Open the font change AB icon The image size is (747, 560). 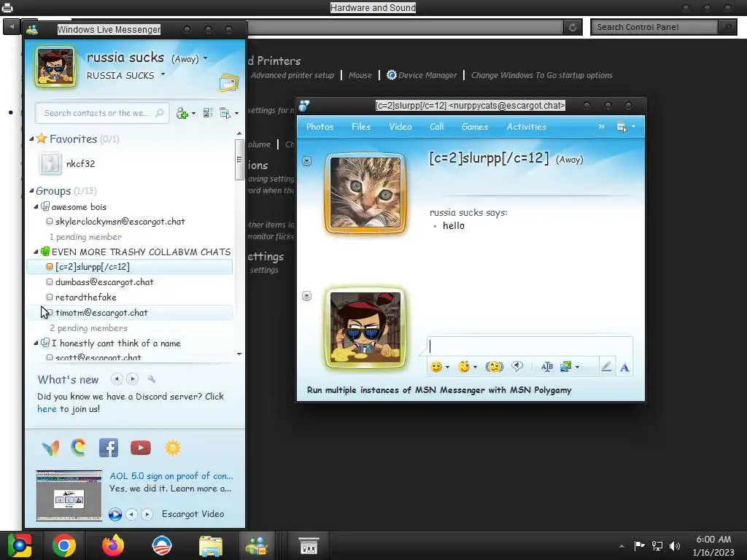(547, 366)
